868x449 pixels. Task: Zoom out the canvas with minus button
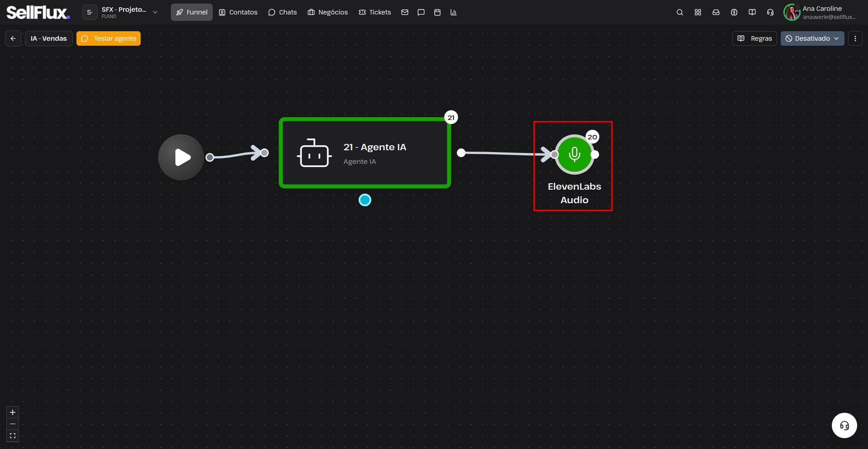[x=13, y=424]
